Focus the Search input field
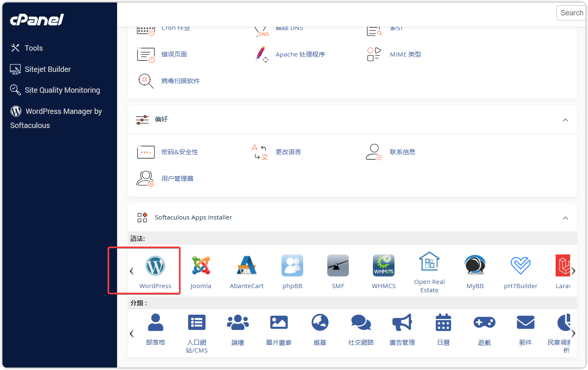This screenshot has width=588, height=370. 571,13
